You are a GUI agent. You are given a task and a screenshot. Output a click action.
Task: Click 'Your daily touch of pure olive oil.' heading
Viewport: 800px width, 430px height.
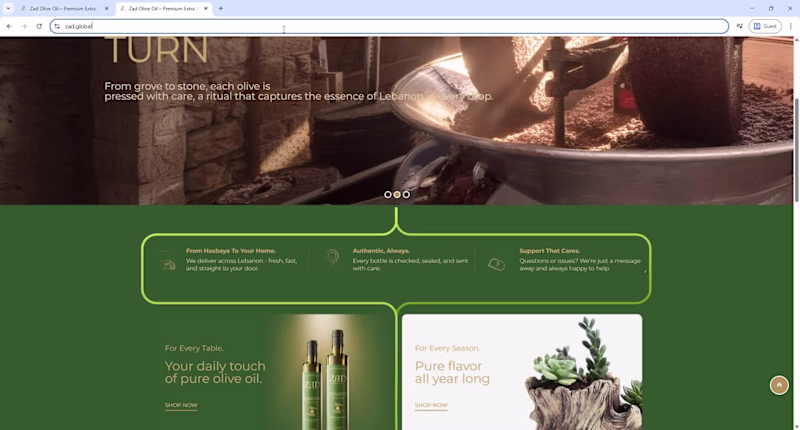215,372
